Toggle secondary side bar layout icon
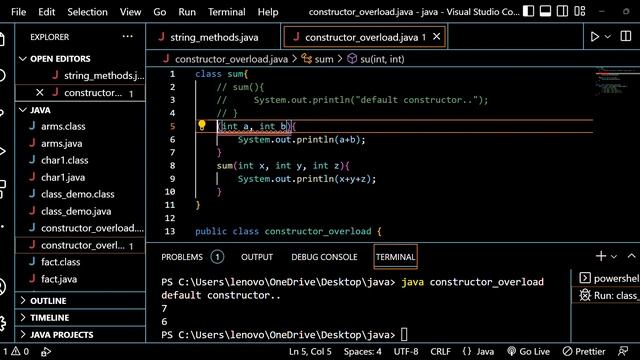The height and width of the screenshot is (360, 640). (562, 11)
